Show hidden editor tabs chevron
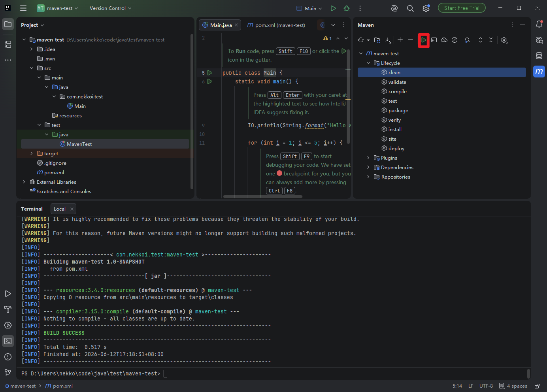Screen dimensions: 547x392 333,25
